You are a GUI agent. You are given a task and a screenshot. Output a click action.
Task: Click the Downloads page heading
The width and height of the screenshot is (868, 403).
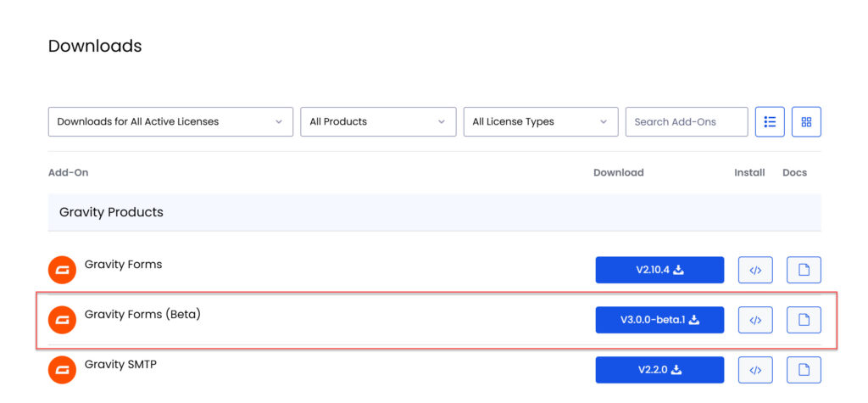pyautogui.click(x=95, y=46)
